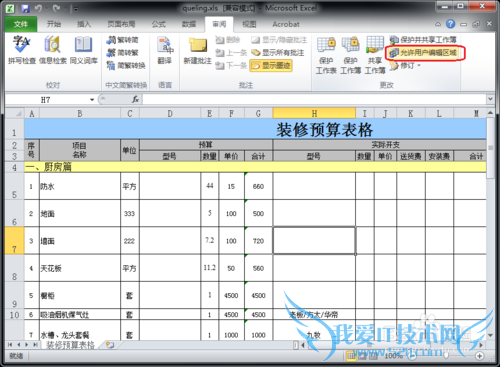Screen dimensions: 500x367
Task: Go to next comment 下一条
Action: coord(231,65)
